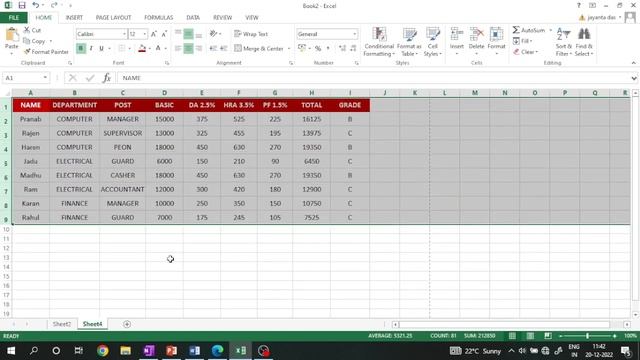Image resolution: width=640 pixels, height=360 pixels.
Task: Open Chrome from the taskbar
Action: pos(102,351)
